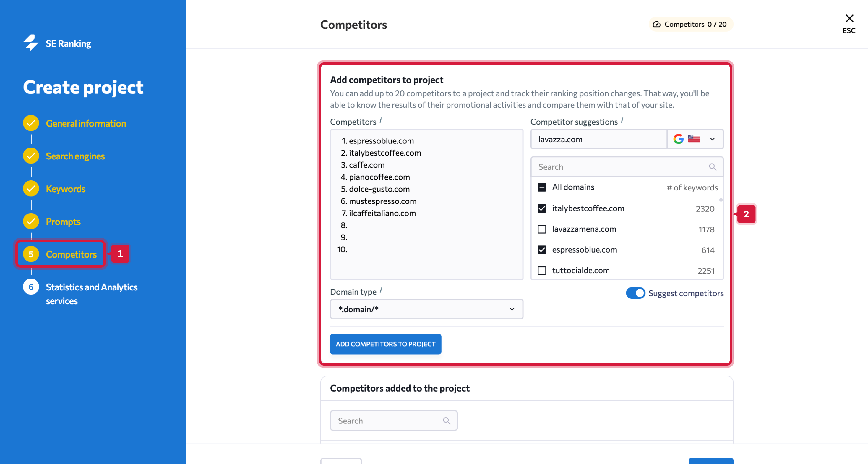Viewport: 868px width, 464px height.
Task: Expand the search engine country dropdown arrow
Action: [712, 139]
